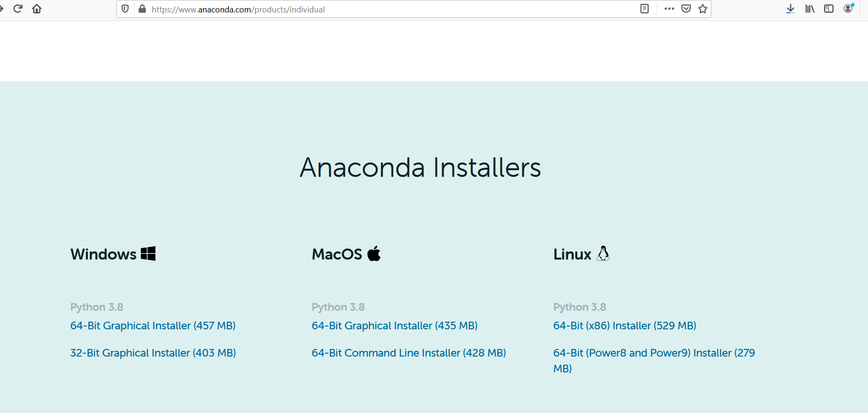Open the downloads arrow panel

coord(791,9)
